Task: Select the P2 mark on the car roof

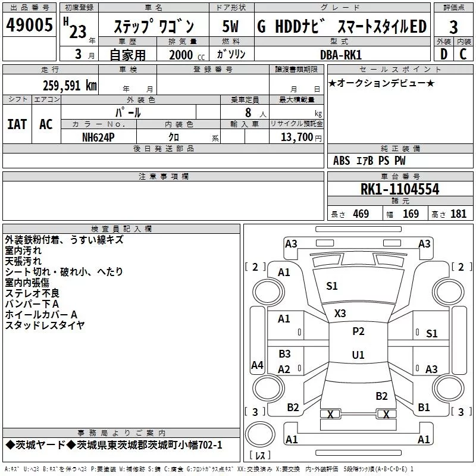Action: 358,331
